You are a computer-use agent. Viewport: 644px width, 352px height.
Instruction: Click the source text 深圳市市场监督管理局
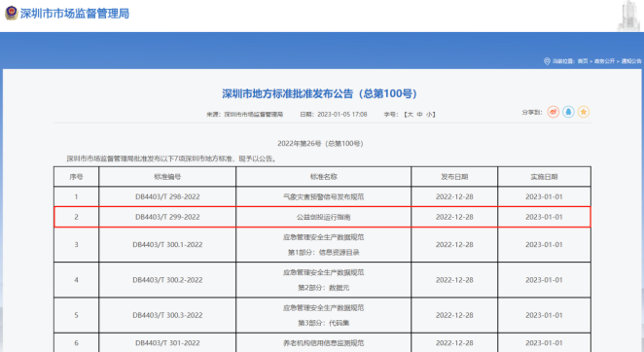pyautogui.click(x=253, y=115)
